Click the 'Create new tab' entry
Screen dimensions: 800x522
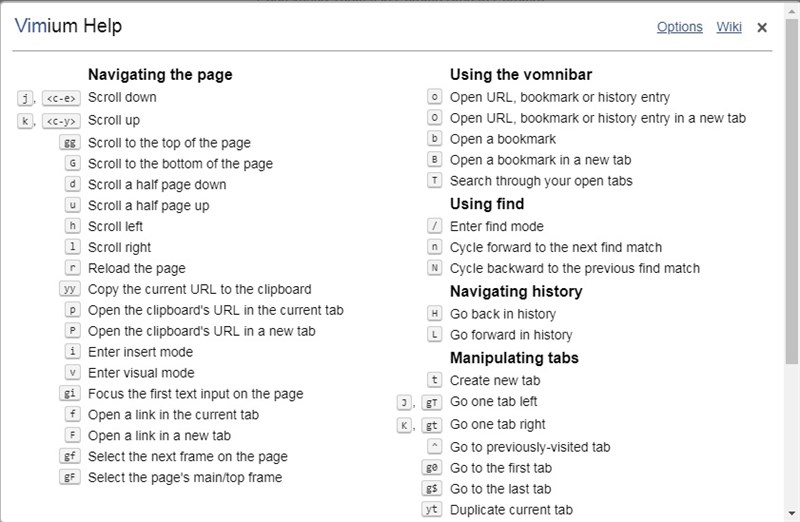[x=495, y=380]
